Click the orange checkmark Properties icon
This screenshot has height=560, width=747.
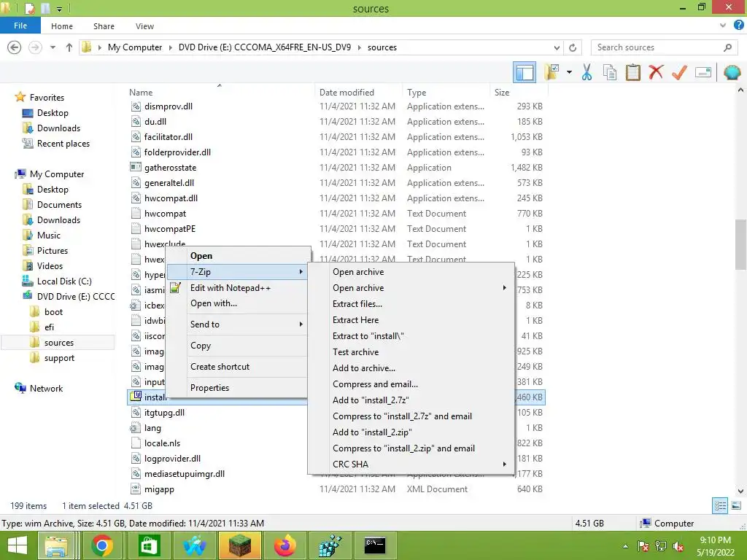pos(679,72)
